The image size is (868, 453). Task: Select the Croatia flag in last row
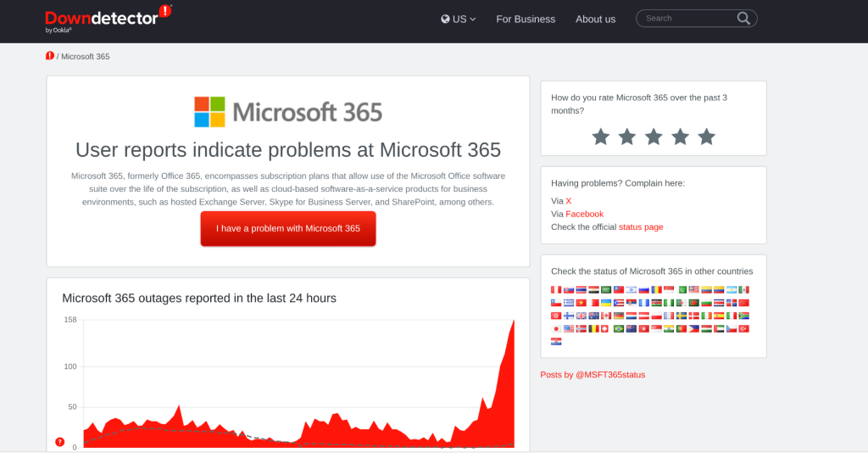[556, 341]
